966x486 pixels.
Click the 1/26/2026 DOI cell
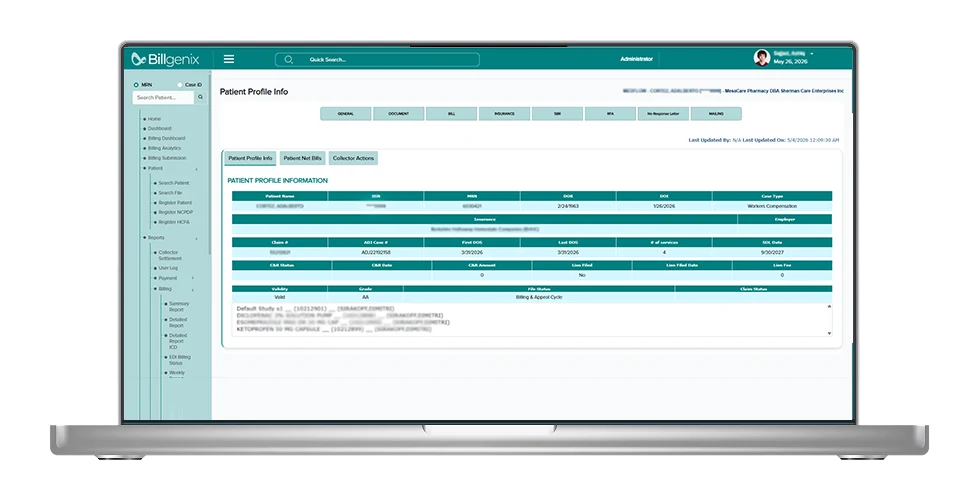664,206
